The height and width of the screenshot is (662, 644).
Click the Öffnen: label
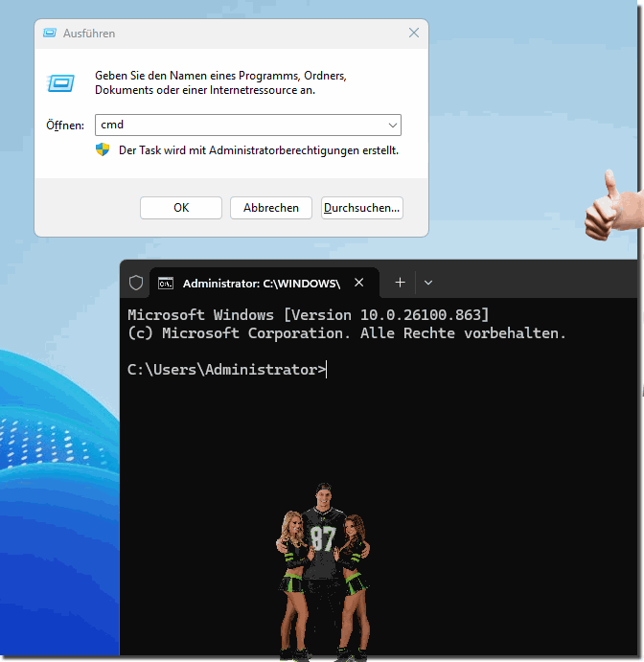pos(65,126)
